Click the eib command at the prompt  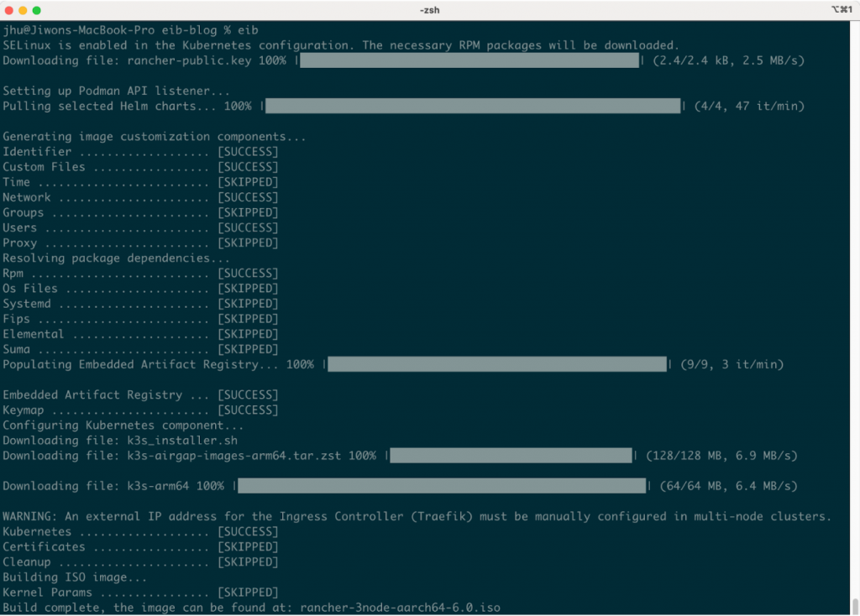coord(248,30)
